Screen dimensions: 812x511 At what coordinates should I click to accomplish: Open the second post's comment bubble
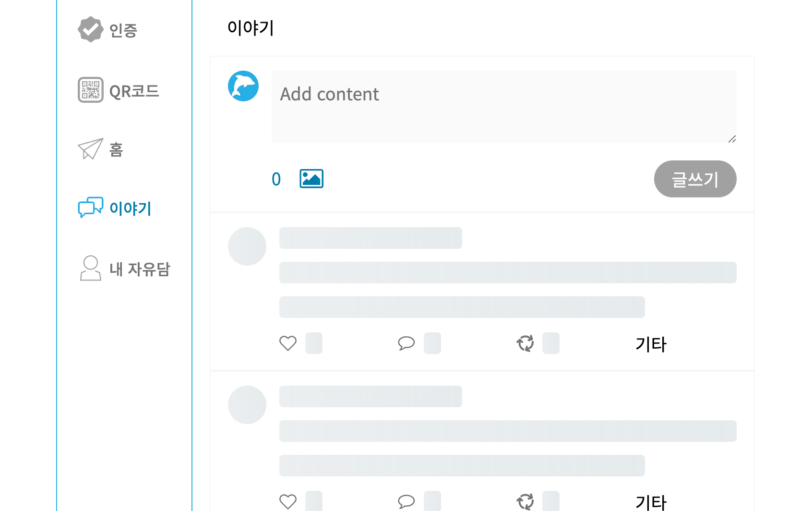[x=406, y=501]
